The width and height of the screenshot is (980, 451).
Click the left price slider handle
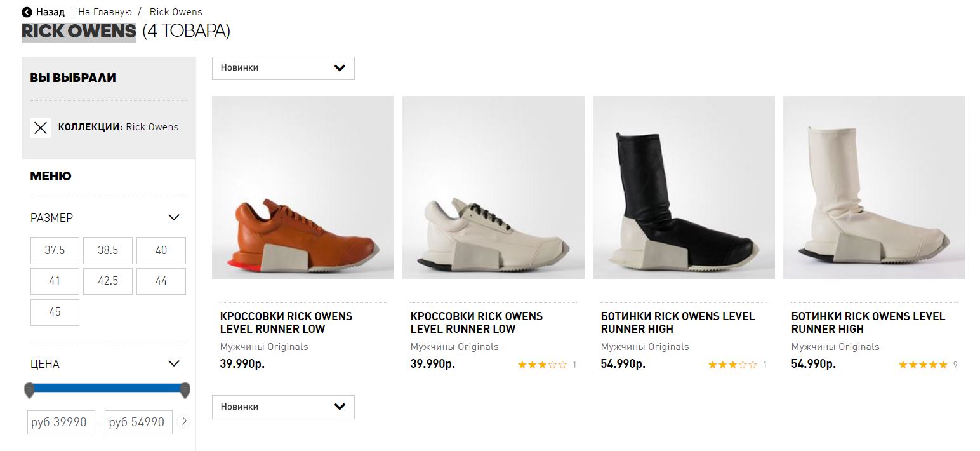29,390
